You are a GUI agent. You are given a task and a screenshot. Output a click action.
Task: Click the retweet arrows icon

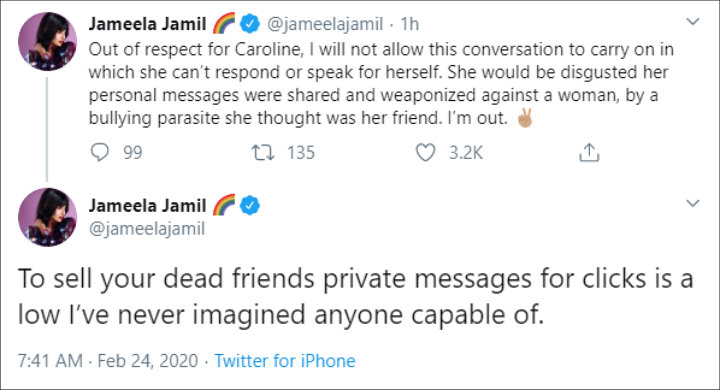point(263,153)
